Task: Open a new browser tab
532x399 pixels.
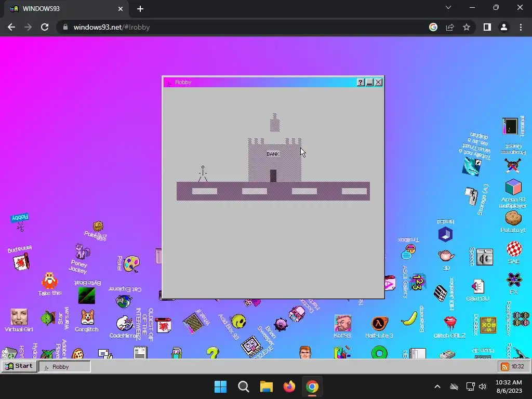Action: click(140, 9)
